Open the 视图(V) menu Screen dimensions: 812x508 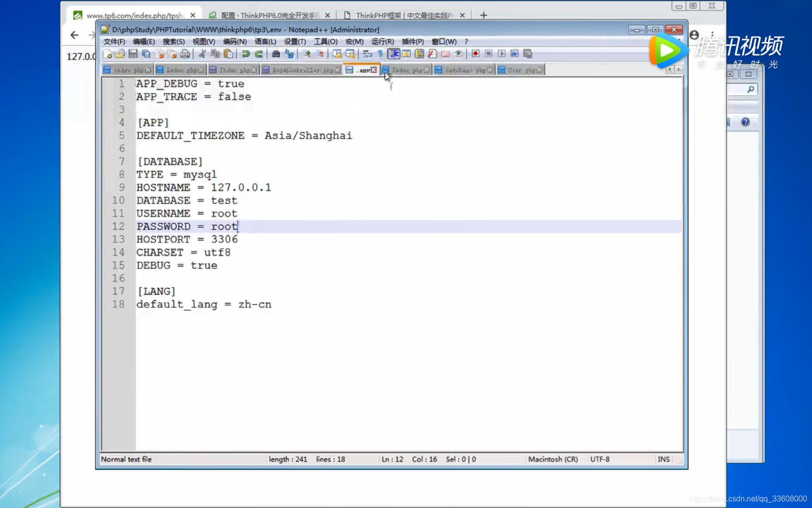click(203, 42)
